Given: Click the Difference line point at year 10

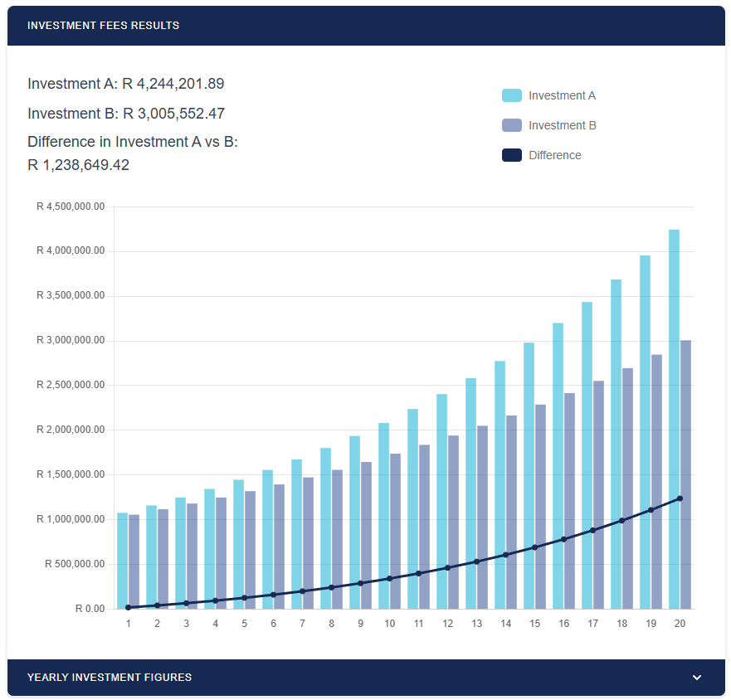Looking at the screenshot, I should (x=390, y=578).
